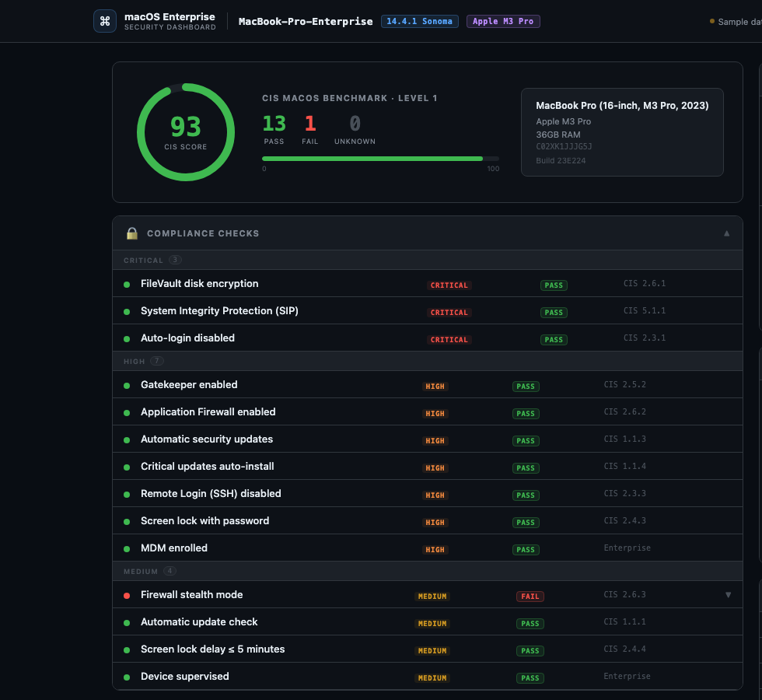
Task: Click the HIGH badge on Gatekeeper row
Action: (435, 387)
